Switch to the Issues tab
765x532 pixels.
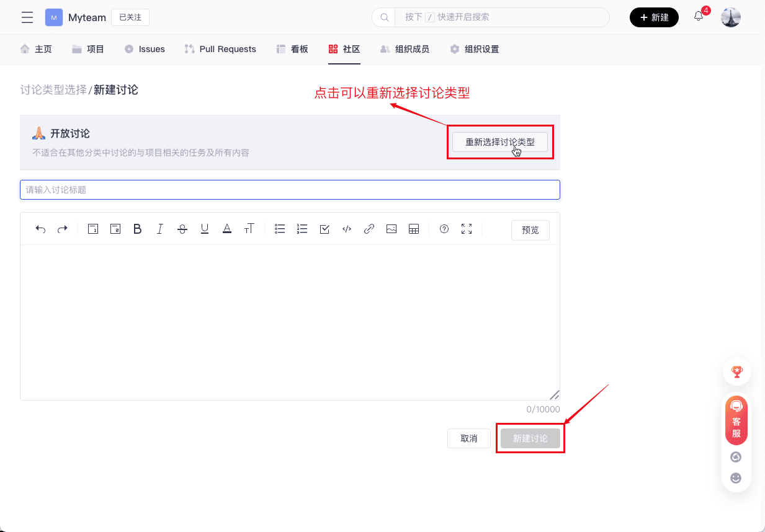point(145,49)
